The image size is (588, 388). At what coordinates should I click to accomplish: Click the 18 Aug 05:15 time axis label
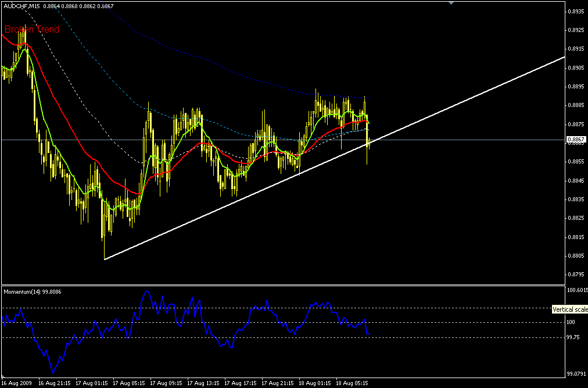pos(351,384)
